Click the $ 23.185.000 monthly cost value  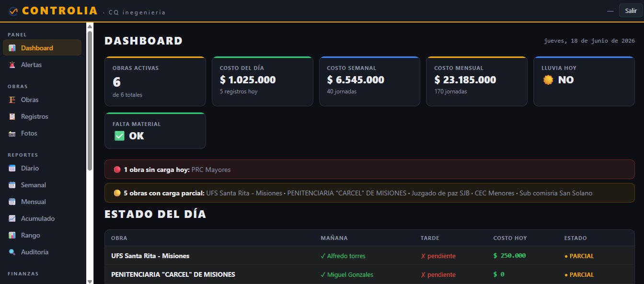(x=465, y=80)
